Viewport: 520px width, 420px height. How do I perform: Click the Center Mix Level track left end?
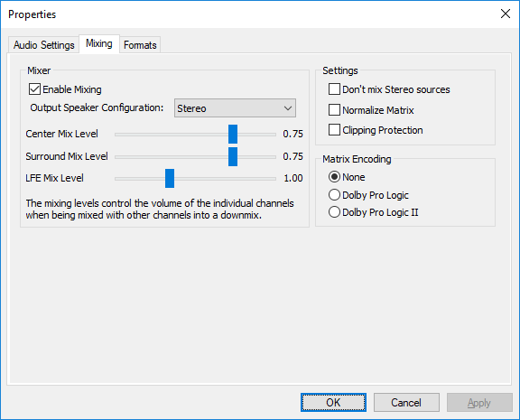[116, 135]
